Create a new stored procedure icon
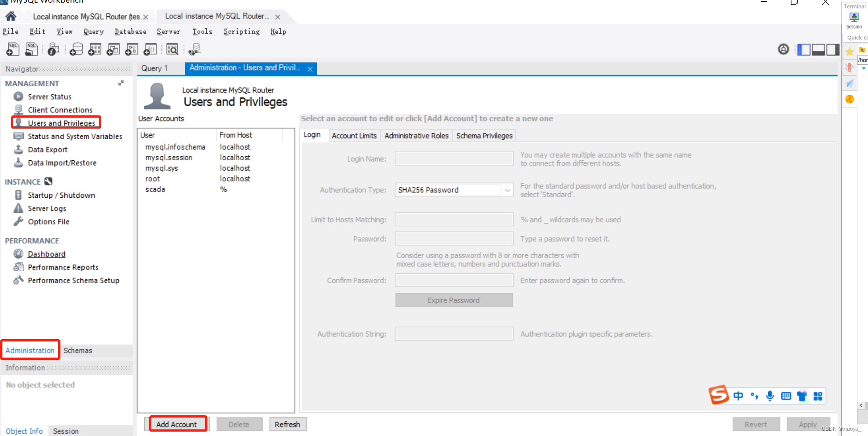This screenshot has height=436, width=868. click(132, 49)
